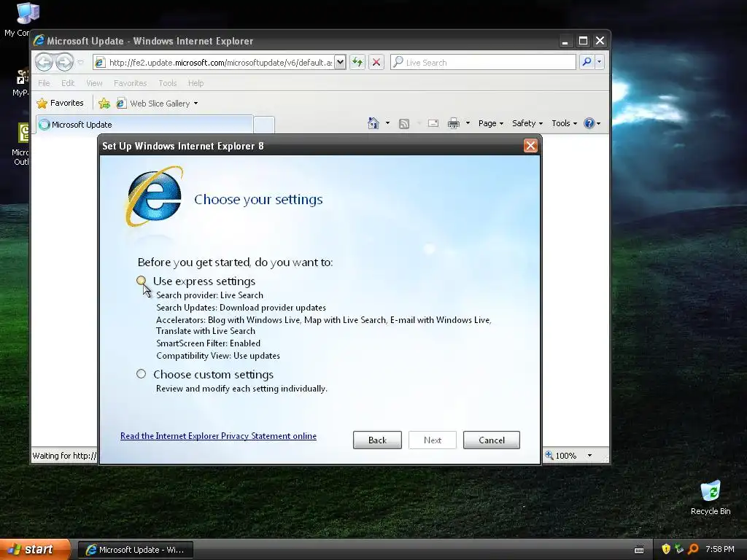Click the Search magnifier button
The height and width of the screenshot is (560, 747).
587,62
